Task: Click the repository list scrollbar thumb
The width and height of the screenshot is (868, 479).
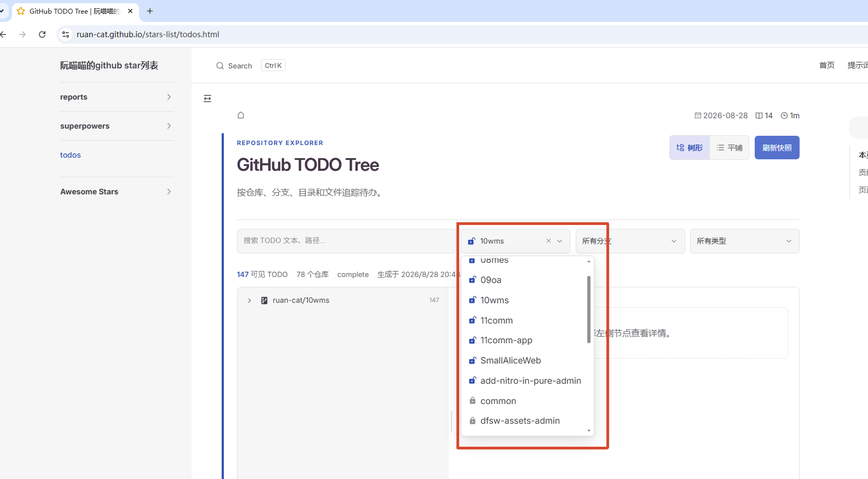Action: pyautogui.click(x=589, y=309)
